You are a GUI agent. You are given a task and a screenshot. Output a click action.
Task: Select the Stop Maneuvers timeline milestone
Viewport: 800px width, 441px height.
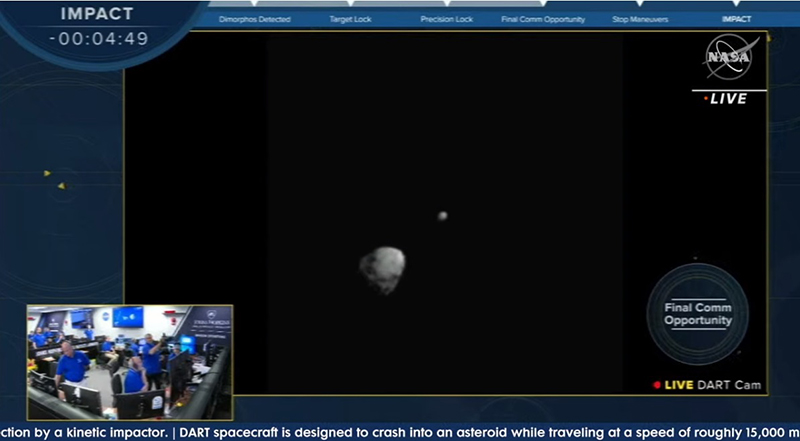[640, 19]
